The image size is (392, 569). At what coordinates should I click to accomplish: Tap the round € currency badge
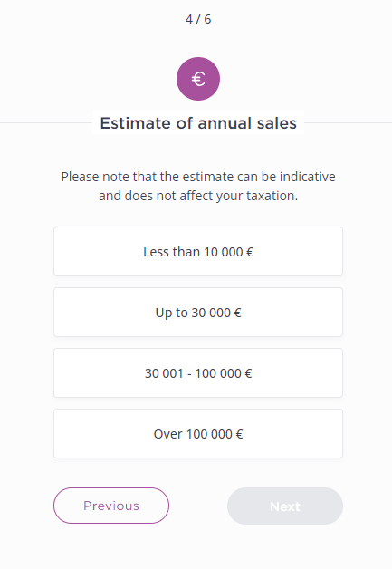(198, 79)
